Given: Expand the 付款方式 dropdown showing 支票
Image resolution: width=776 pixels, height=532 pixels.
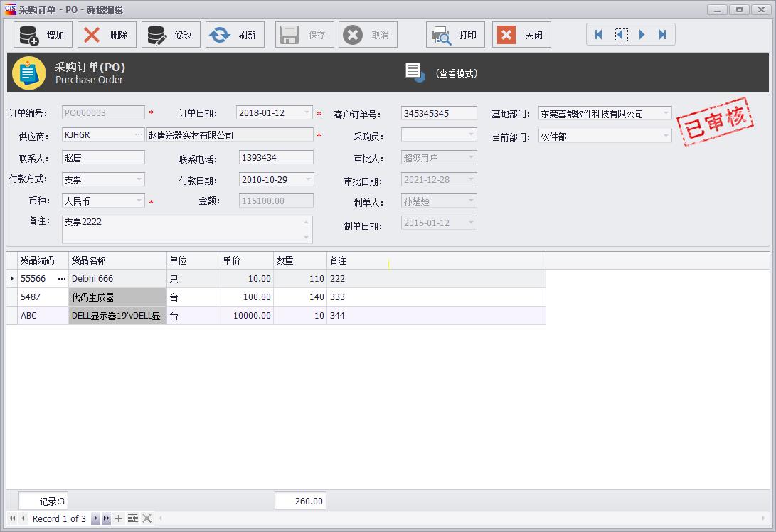Looking at the screenshot, I should pyautogui.click(x=139, y=179).
